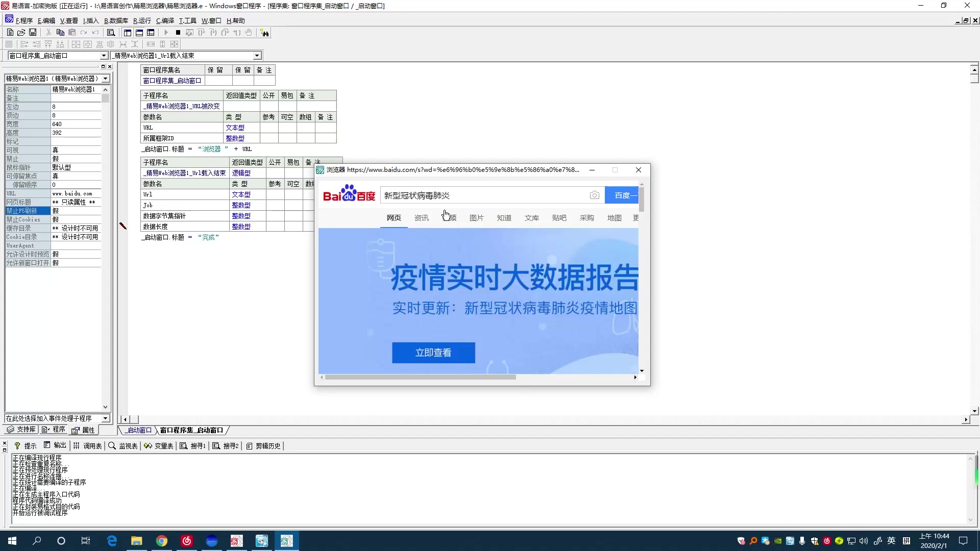Viewport: 980px width, 551px height.
Task: Click the 窗口程序集_启动窗口 breadcrumb tab
Action: point(191,430)
